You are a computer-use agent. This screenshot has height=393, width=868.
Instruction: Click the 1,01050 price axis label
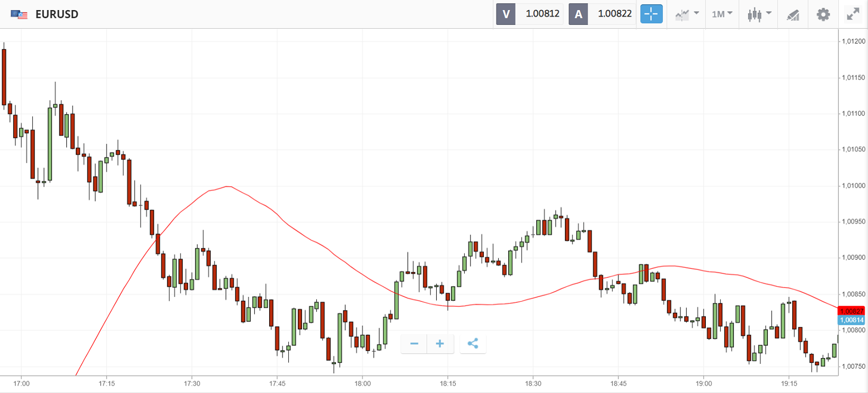point(853,150)
